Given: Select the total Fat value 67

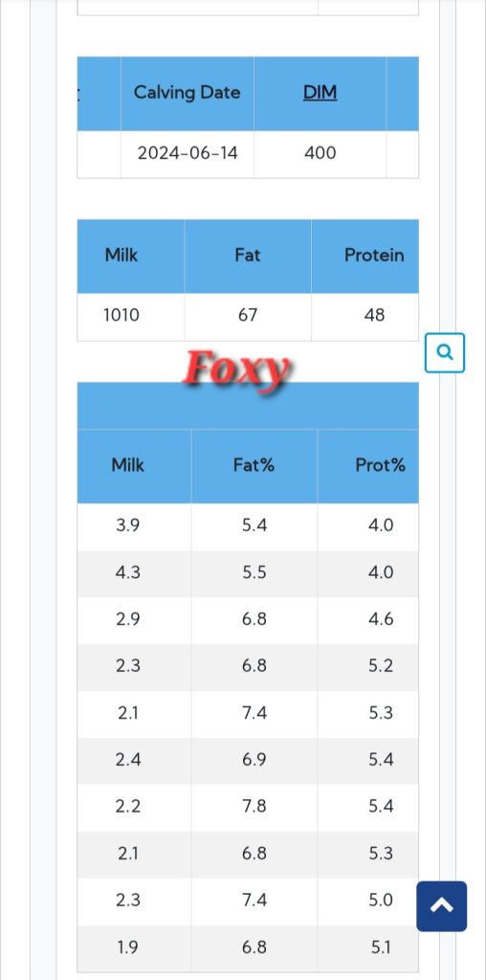Looking at the screenshot, I should 248,316.
